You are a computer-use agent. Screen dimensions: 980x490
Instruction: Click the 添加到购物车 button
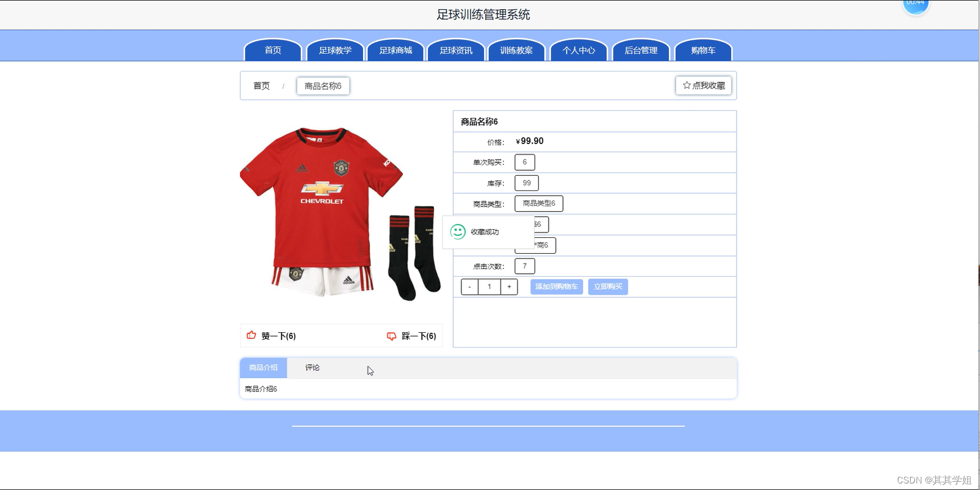click(x=557, y=286)
